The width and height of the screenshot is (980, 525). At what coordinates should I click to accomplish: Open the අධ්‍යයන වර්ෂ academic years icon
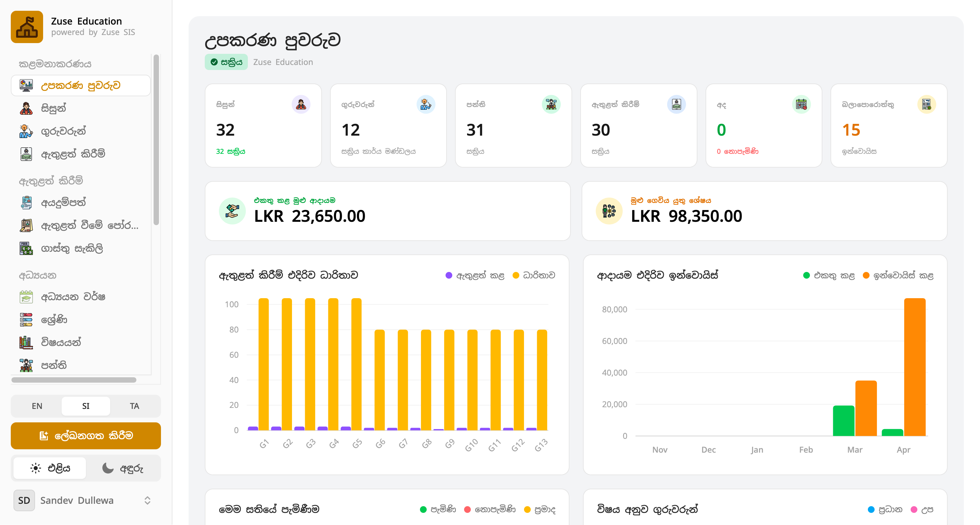tap(26, 297)
